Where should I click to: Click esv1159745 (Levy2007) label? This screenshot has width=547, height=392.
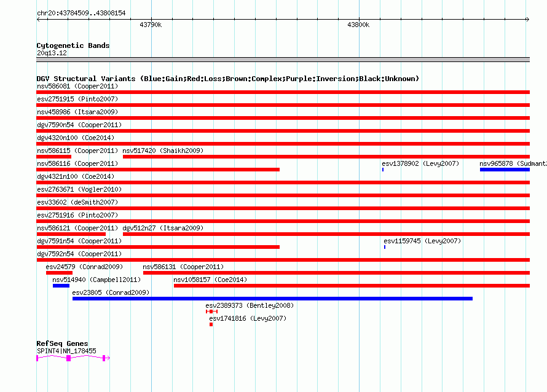[x=422, y=241]
